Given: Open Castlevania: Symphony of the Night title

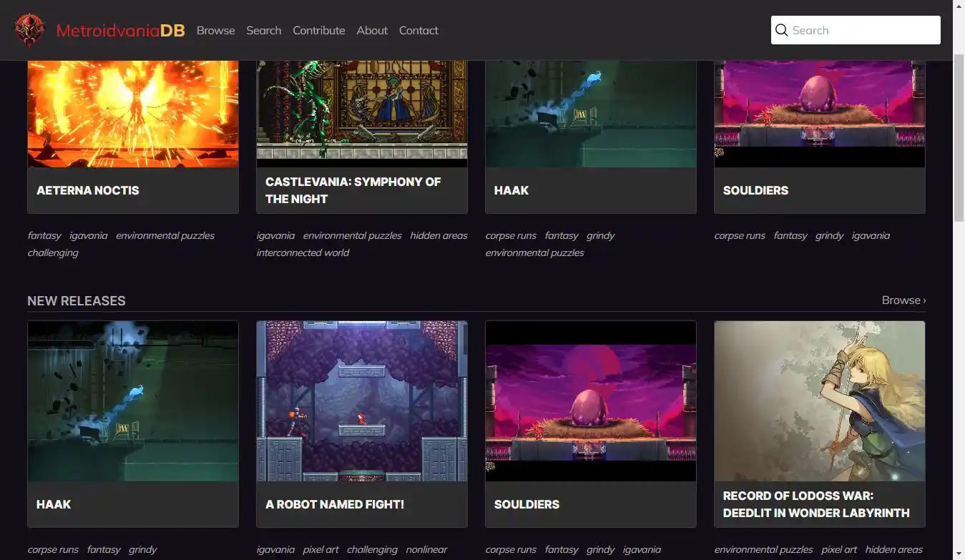Looking at the screenshot, I should (353, 190).
